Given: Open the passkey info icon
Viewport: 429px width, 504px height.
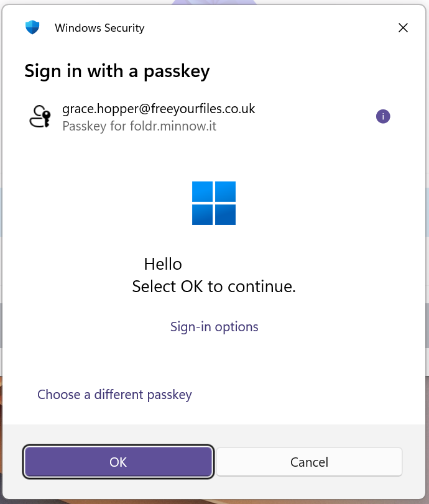Looking at the screenshot, I should (383, 116).
